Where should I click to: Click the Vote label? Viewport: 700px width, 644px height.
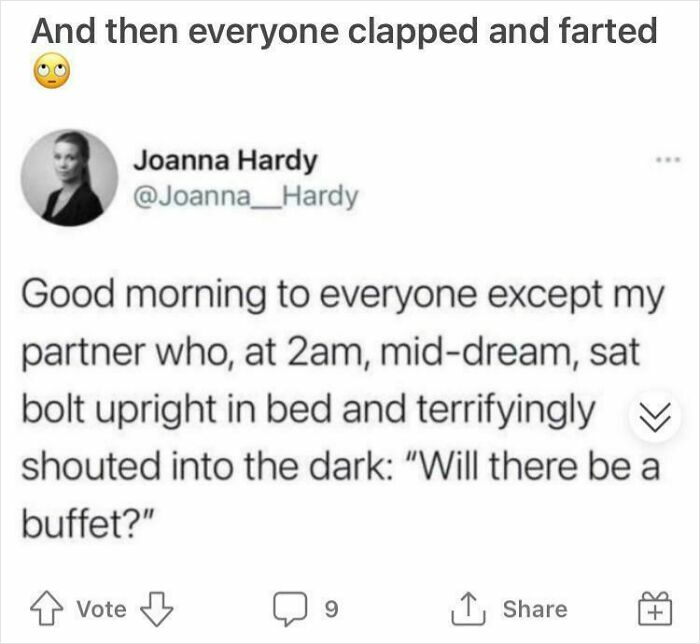coord(101,609)
